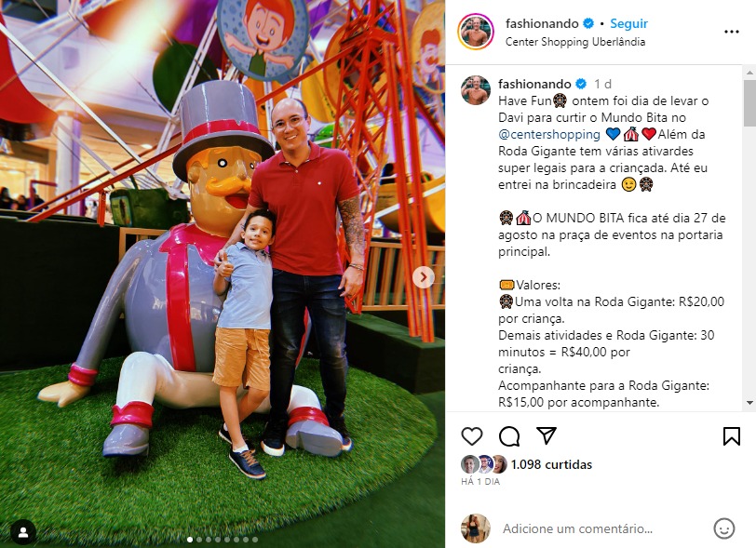756x548 pixels.
Task: Save post with the bookmark icon
Action: pyautogui.click(x=732, y=436)
